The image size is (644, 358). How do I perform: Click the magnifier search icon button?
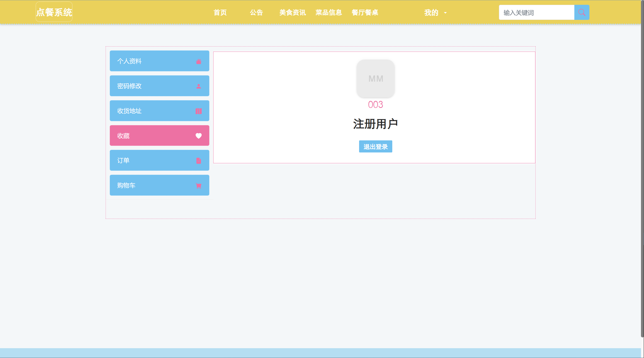pos(581,12)
